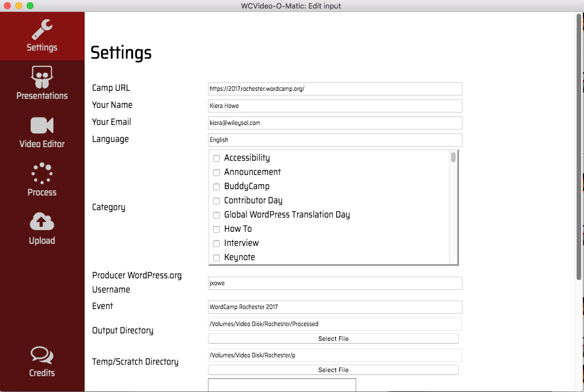Toggle the How To checkbox

pos(216,230)
